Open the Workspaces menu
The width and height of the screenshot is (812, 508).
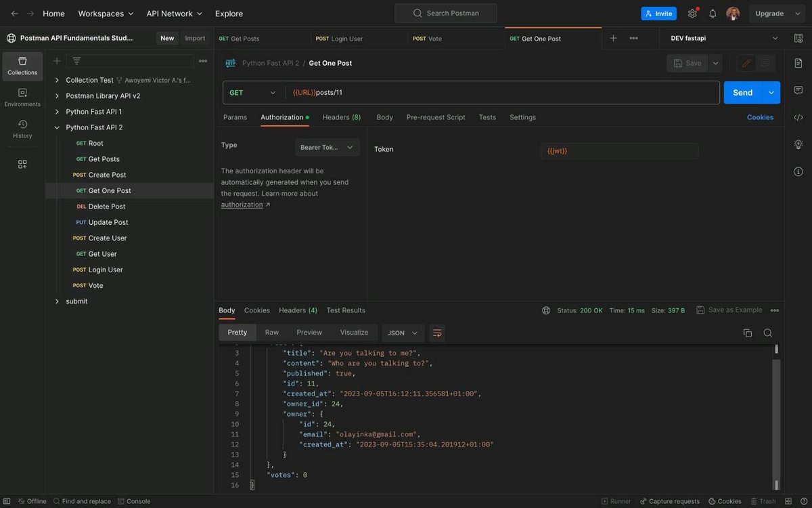pyautogui.click(x=106, y=14)
